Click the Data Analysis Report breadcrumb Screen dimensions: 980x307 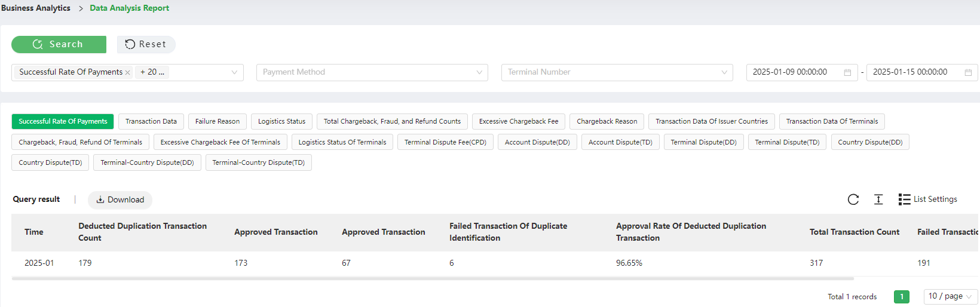129,8
